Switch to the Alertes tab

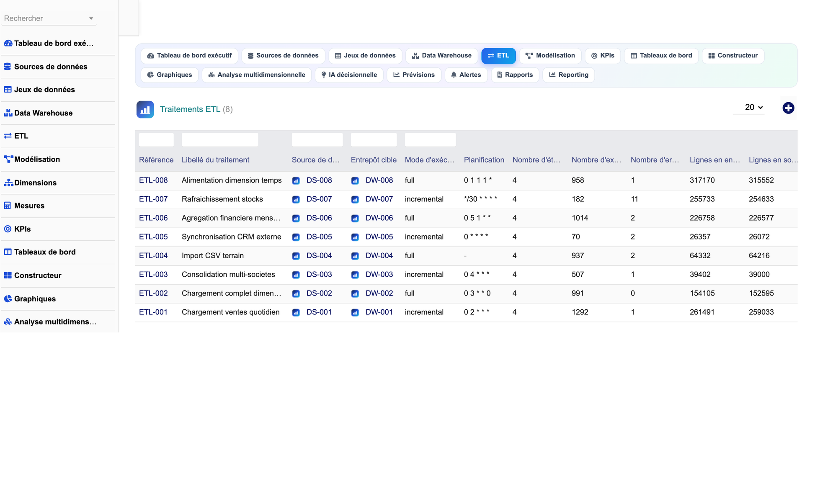[x=466, y=75]
